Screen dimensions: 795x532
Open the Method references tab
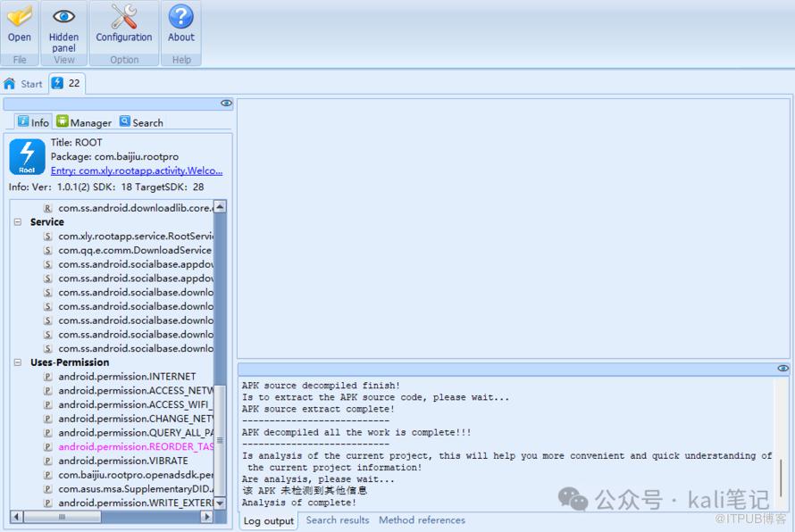(422, 520)
